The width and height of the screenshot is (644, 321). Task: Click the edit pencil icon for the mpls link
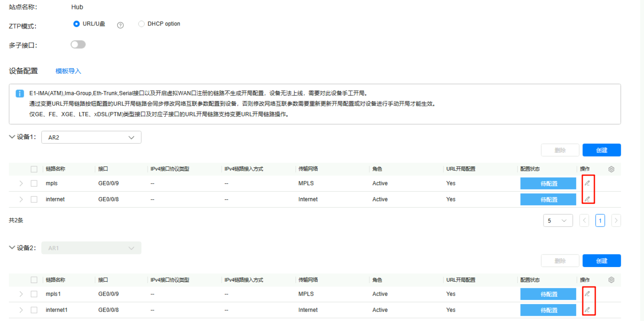point(587,183)
